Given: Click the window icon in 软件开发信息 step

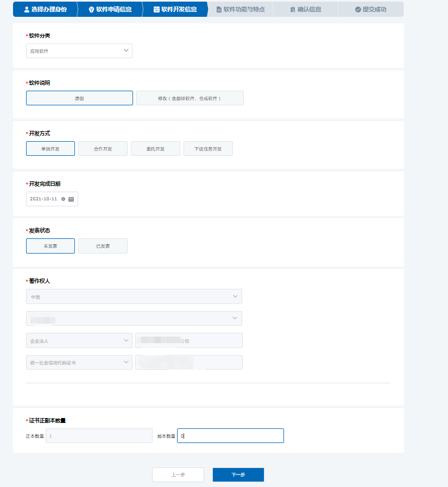Looking at the screenshot, I should click(x=156, y=10).
